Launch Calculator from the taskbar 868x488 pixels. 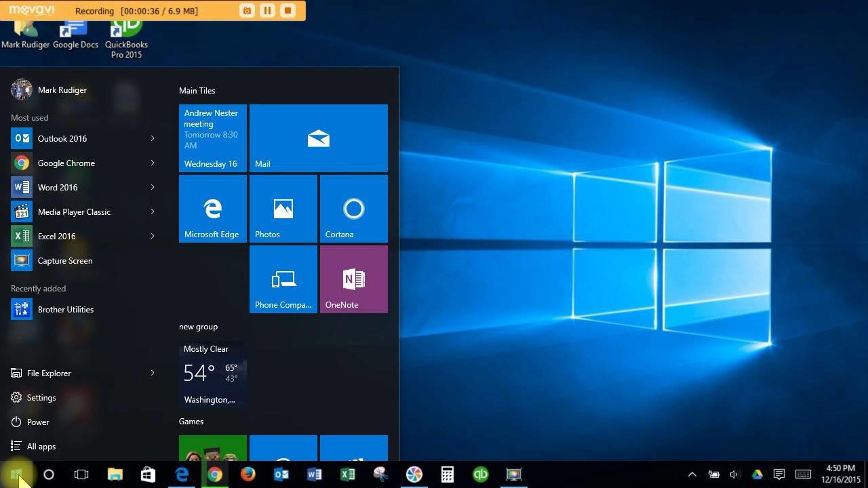pos(447,474)
